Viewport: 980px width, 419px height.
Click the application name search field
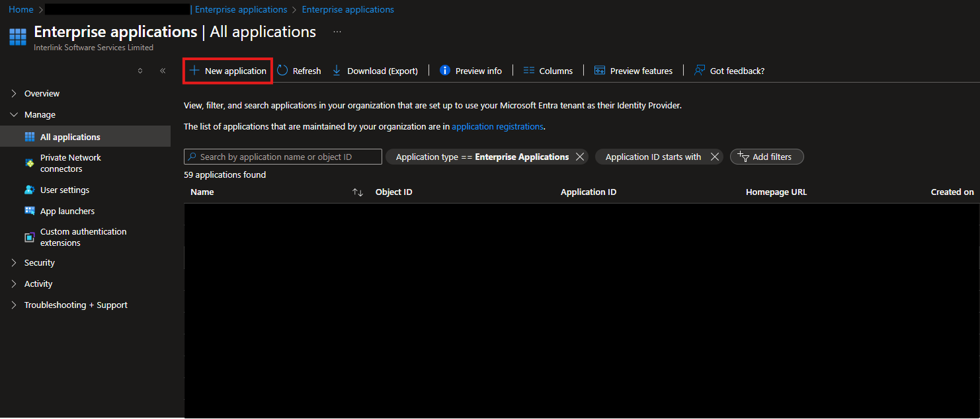tap(283, 157)
